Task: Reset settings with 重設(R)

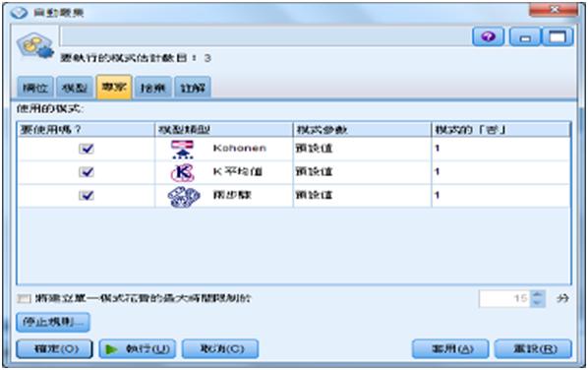Action: coord(533,349)
